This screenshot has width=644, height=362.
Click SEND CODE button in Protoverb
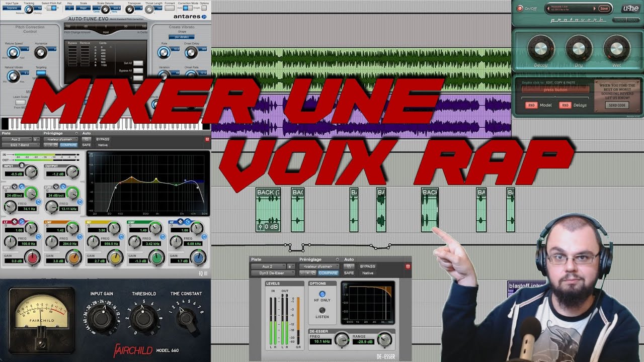617,105
